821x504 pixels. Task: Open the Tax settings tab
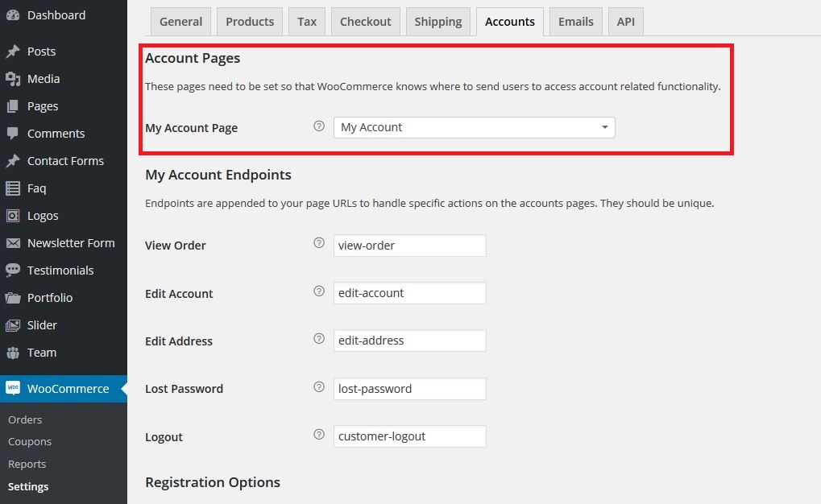[307, 22]
